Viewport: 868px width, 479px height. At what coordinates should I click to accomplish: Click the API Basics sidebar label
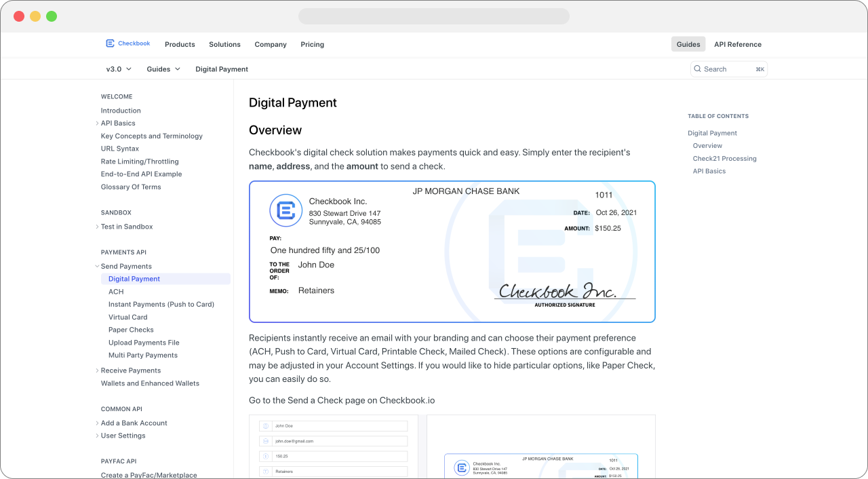[x=118, y=123]
